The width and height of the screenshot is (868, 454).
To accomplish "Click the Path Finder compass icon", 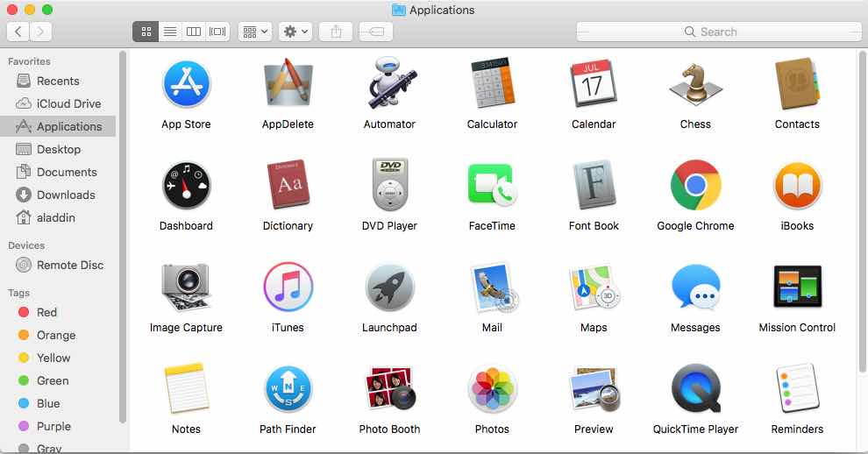I will [288, 390].
